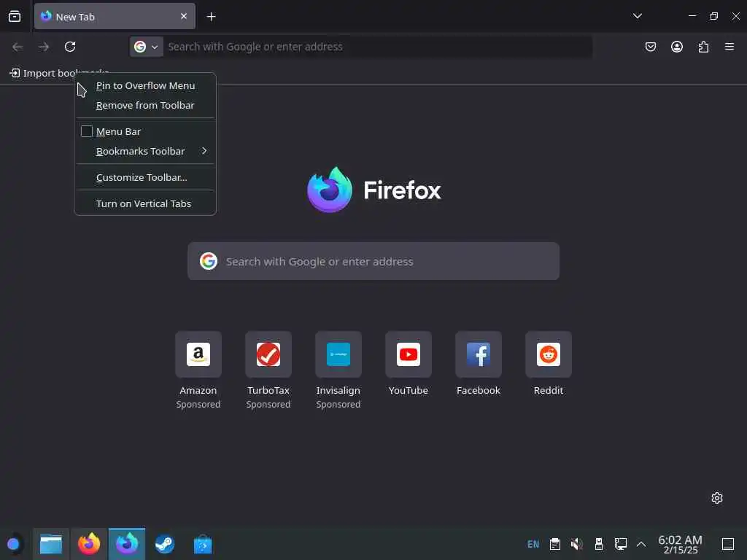The image size is (747, 560).
Task: Click the Firefox Nightly taskbar icon
Action: point(127,544)
